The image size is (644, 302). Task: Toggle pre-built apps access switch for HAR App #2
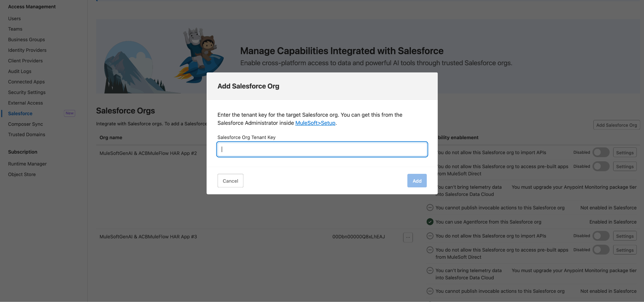(x=601, y=166)
